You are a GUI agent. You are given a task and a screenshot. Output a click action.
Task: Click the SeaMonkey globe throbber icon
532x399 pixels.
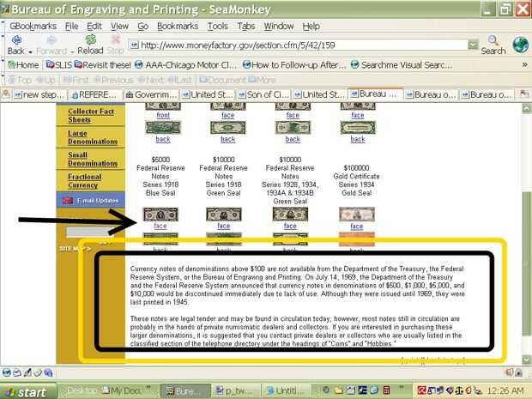(520, 45)
